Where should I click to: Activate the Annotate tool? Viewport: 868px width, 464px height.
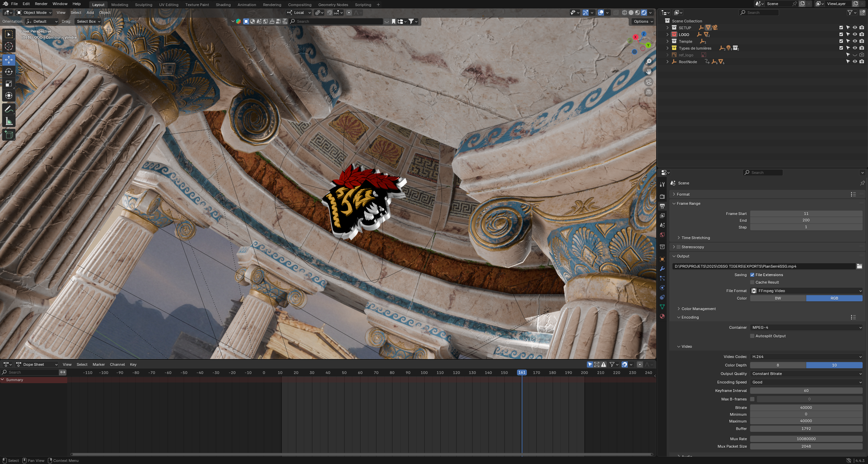pos(9,109)
